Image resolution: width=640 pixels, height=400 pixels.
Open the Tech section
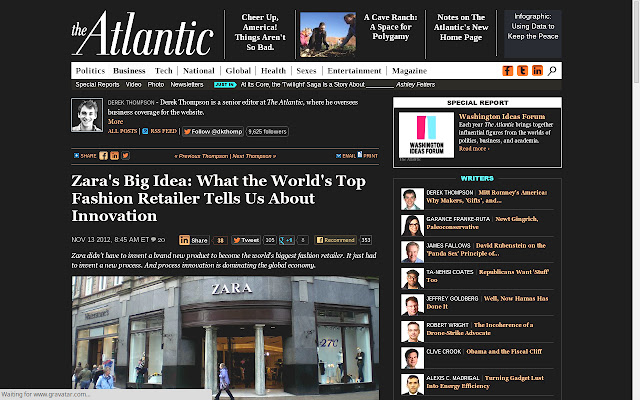tap(164, 71)
